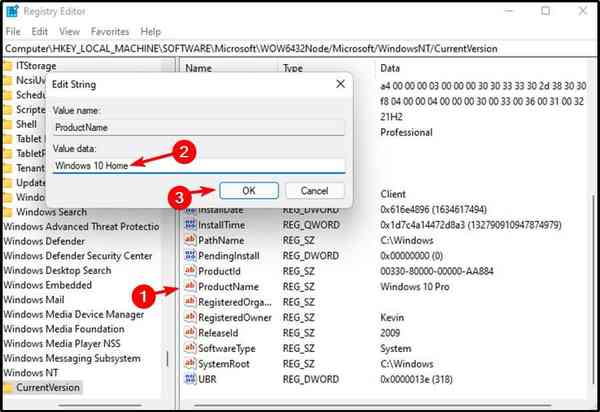Viewport: 600px width, 412px height.
Task: Open the Help menu
Action: 150,31
